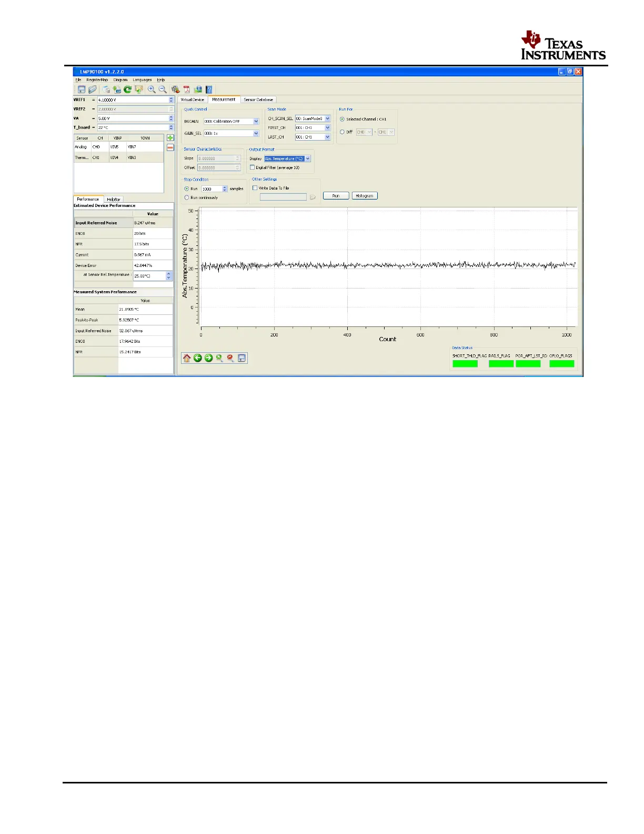Click the zoom in magnifier toolbar icon
This screenshot has width=644, height=834.
point(152,90)
